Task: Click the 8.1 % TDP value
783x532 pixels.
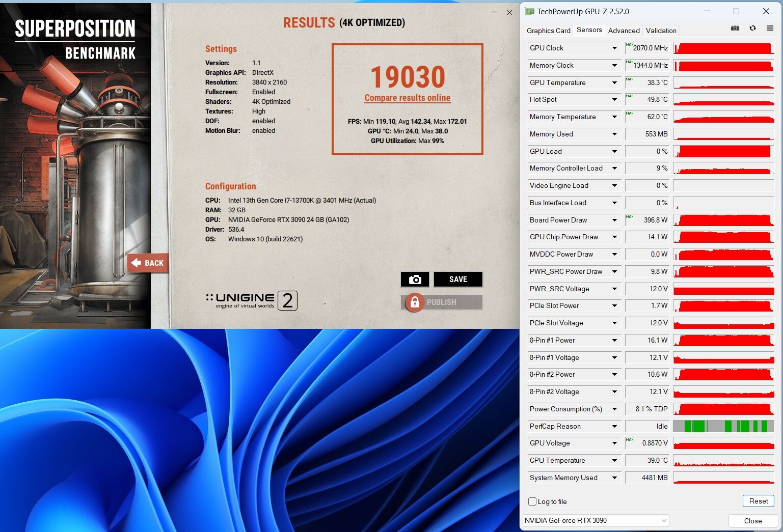Action: 647,409
